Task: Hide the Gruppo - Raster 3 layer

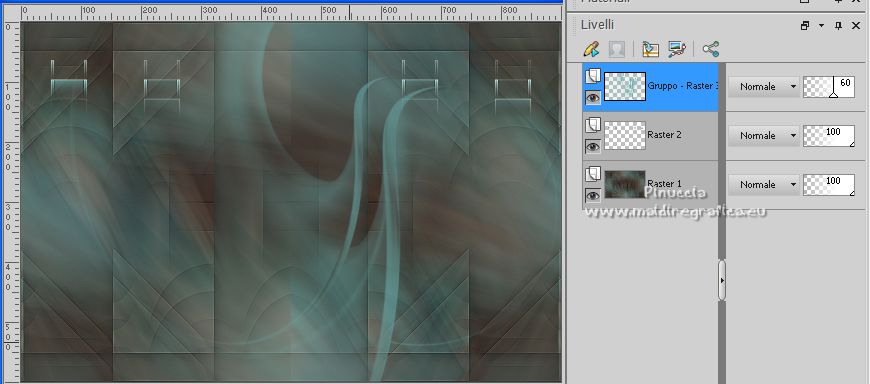Action: pyautogui.click(x=593, y=98)
